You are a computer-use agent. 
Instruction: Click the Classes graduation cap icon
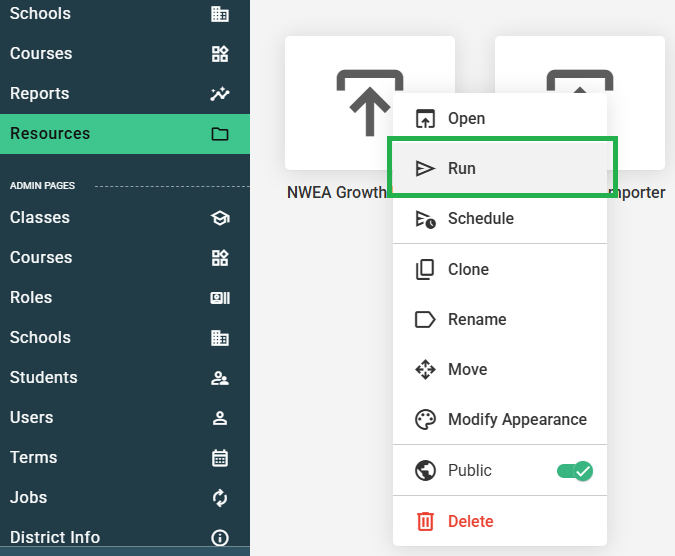tap(220, 218)
